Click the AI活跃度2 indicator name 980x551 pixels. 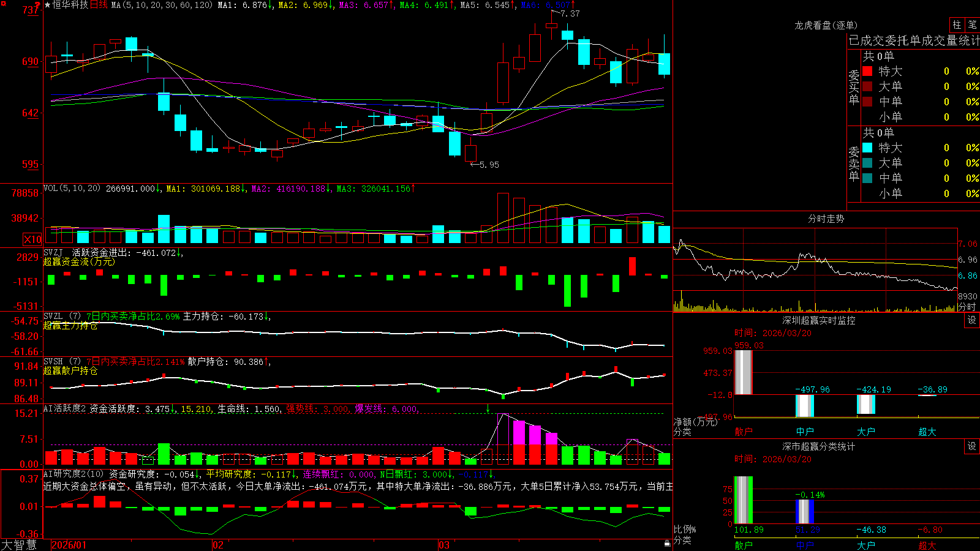pos(65,408)
